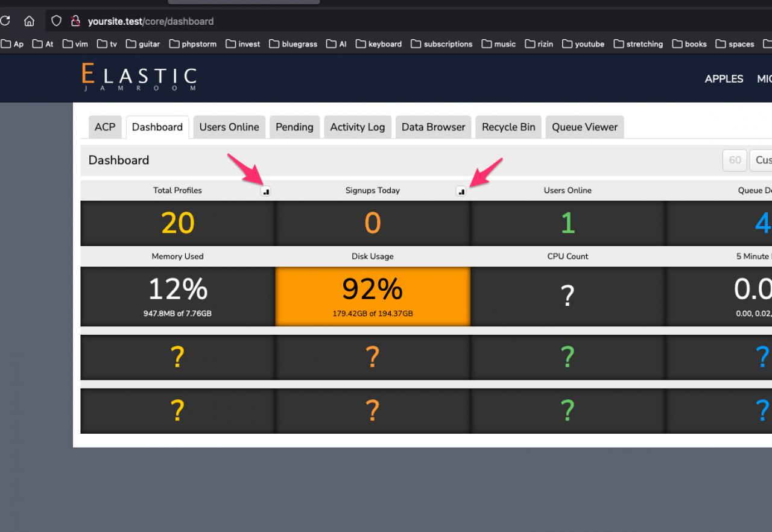The width and height of the screenshot is (772, 532).
Task: Switch to the Pending tab
Action: (294, 127)
